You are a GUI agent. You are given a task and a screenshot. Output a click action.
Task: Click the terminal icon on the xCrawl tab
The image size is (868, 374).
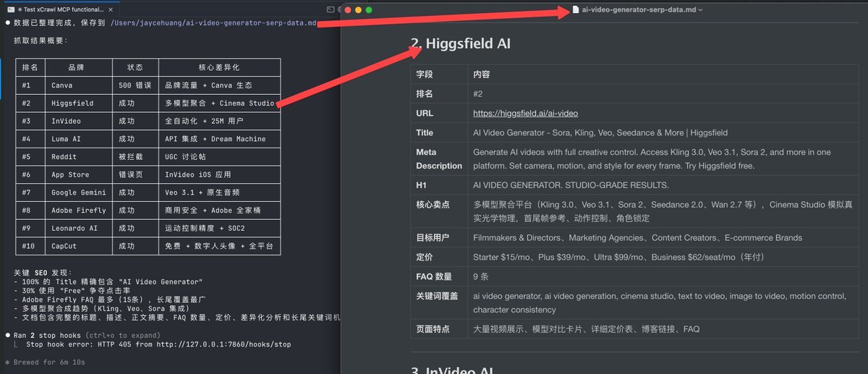pyautogui.click(x=11, y=9)
